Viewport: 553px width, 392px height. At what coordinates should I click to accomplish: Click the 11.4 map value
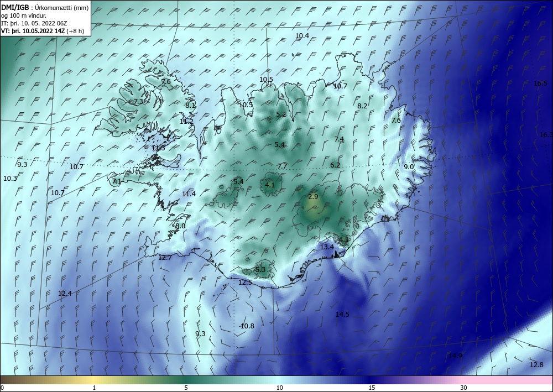click(189, 194)
